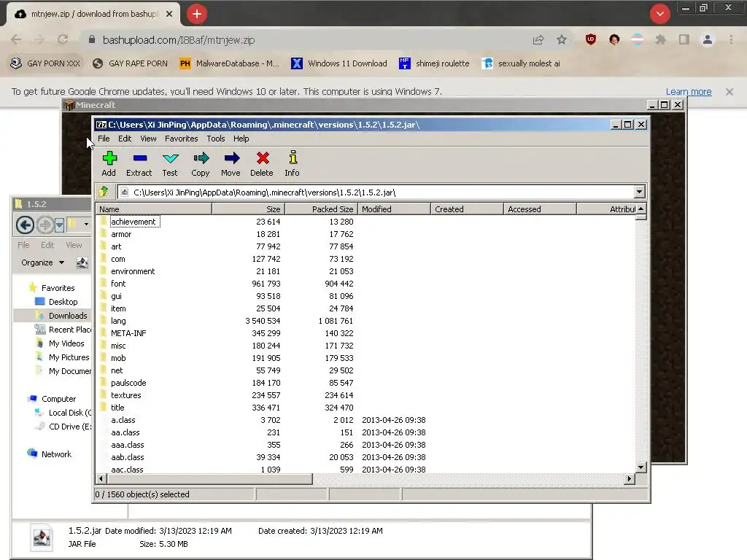This screenshot has width=747, height=560.
Task: Open the Tools menu in 7-Zip
Action: [x=216, y=139]
